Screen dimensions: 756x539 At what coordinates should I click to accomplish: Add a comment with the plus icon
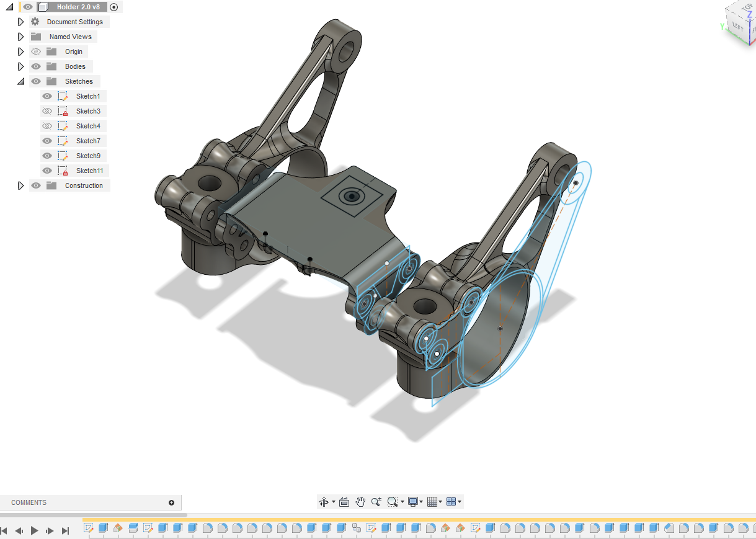172,502
